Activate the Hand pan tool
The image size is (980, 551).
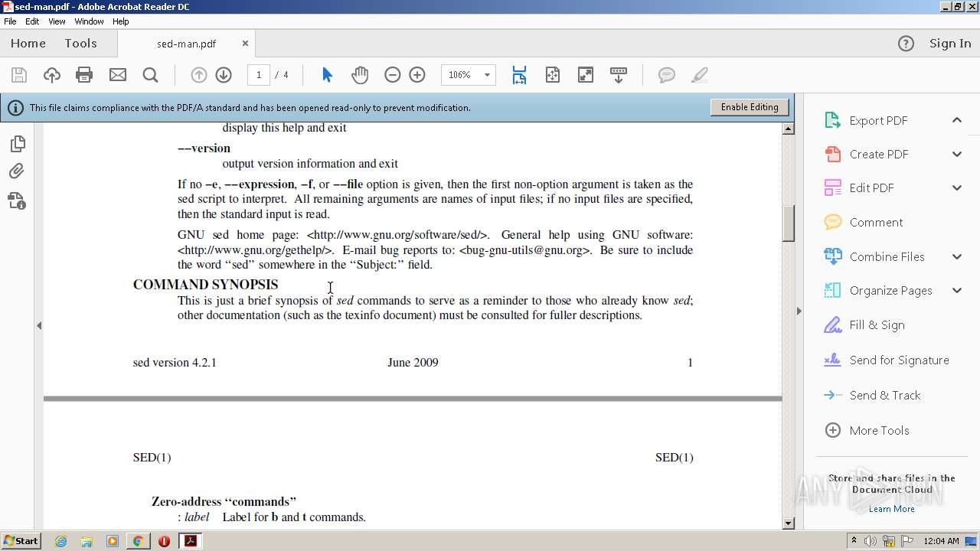click(x=360, y=75)
